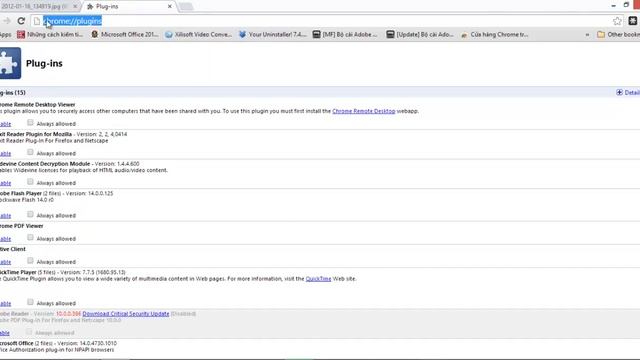640x360 pixels.
Task: Disable Chrome Remote Desktop Viewer plug-in
Action: [5, 124]
